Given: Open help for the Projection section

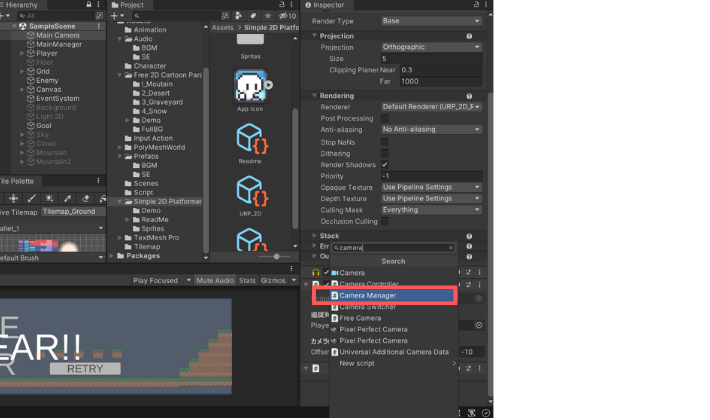Looking at the screenshot, I should 469,36.
